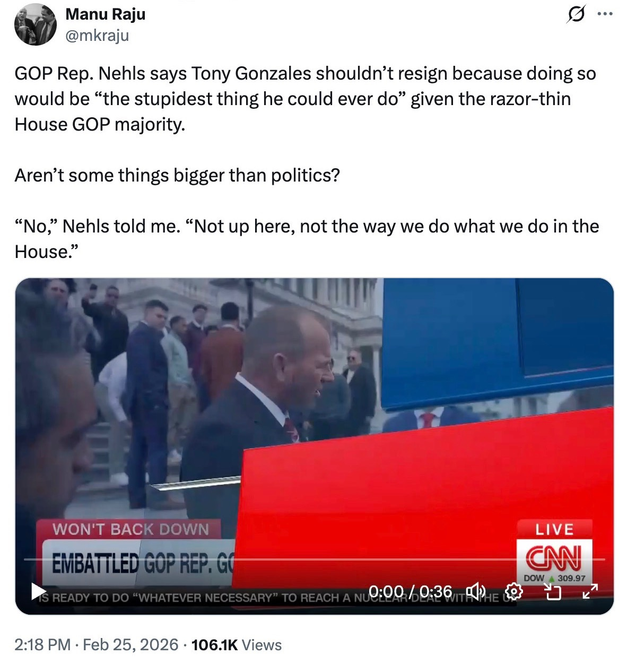Open the 2:18 PM timestamp link

(42, 644)
